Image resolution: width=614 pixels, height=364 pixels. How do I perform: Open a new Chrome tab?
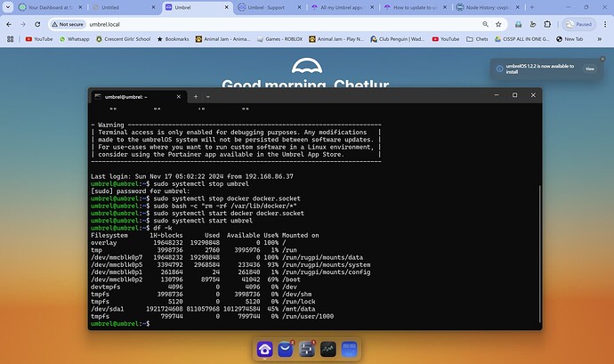point(532,7)
